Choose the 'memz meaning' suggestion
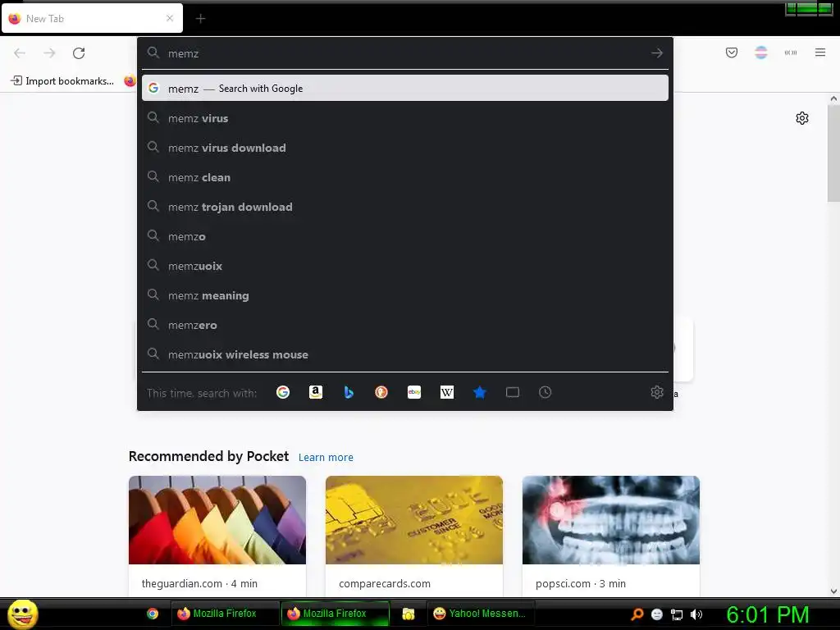The width and height of the screenshot is (840, 630). 405,295
